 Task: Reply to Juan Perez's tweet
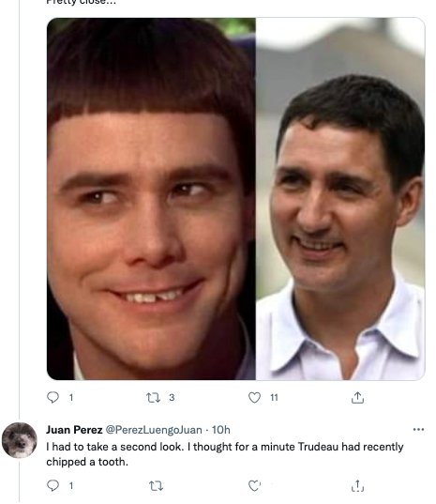click(x=53, y=485)
